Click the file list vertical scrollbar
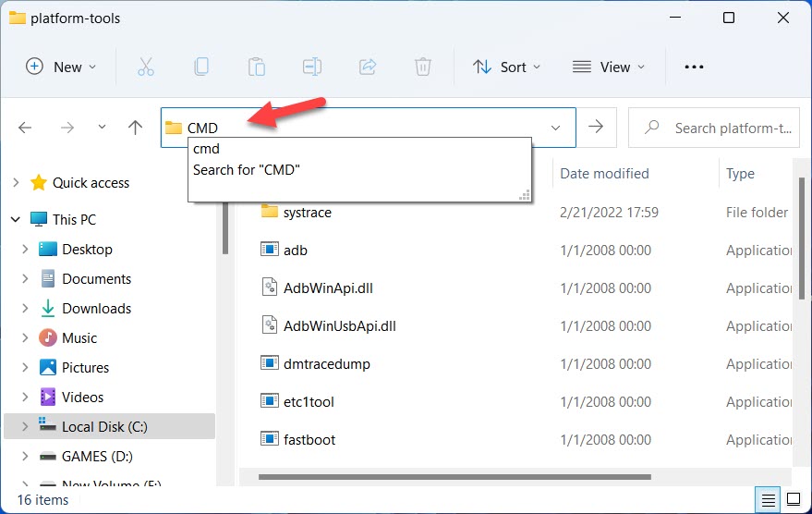This screenshot has height=514, width=812. [x=802, y=239]
